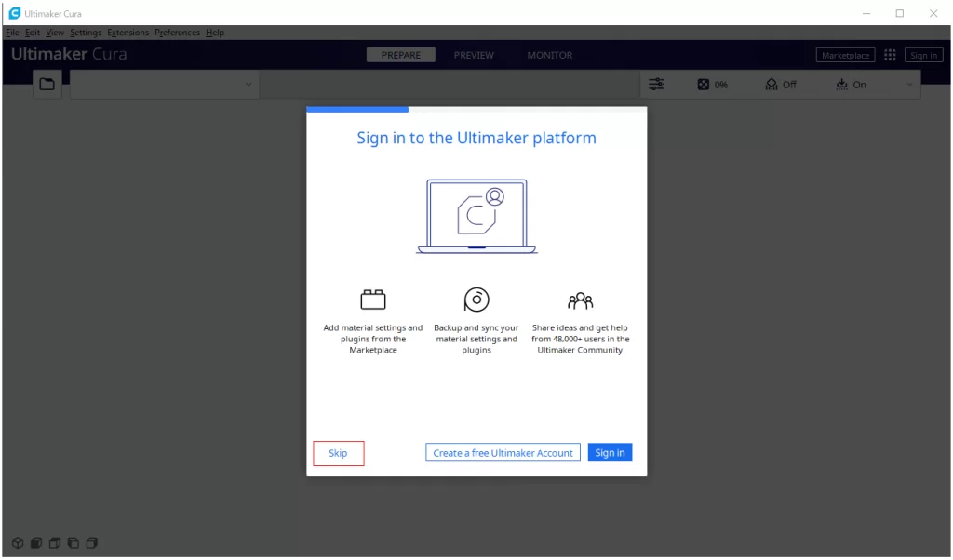This screenshot has height=560, width=953.
Task: Click the Ultimaker Cura header logo text
Action: [x=69, y=55]
